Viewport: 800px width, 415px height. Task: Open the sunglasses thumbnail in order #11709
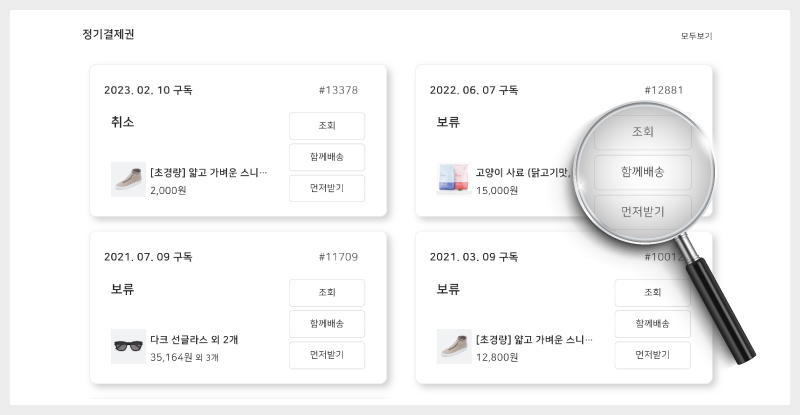point(128,346)
